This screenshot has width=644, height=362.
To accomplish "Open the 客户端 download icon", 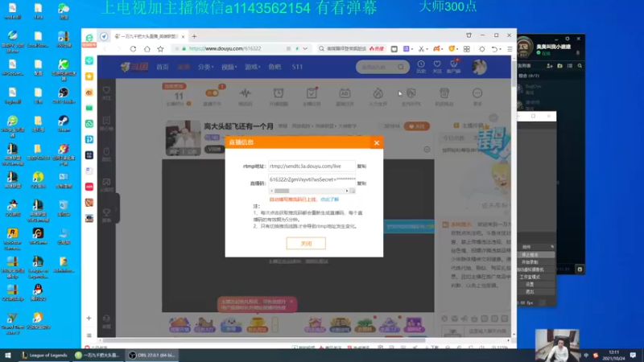I will pyautogui.click(x=454, y=67).
